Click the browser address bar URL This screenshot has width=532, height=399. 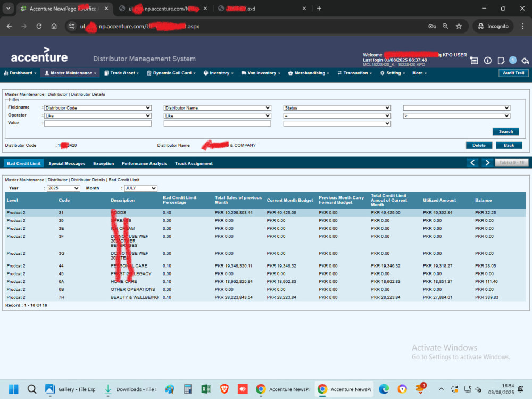point(139,26)
